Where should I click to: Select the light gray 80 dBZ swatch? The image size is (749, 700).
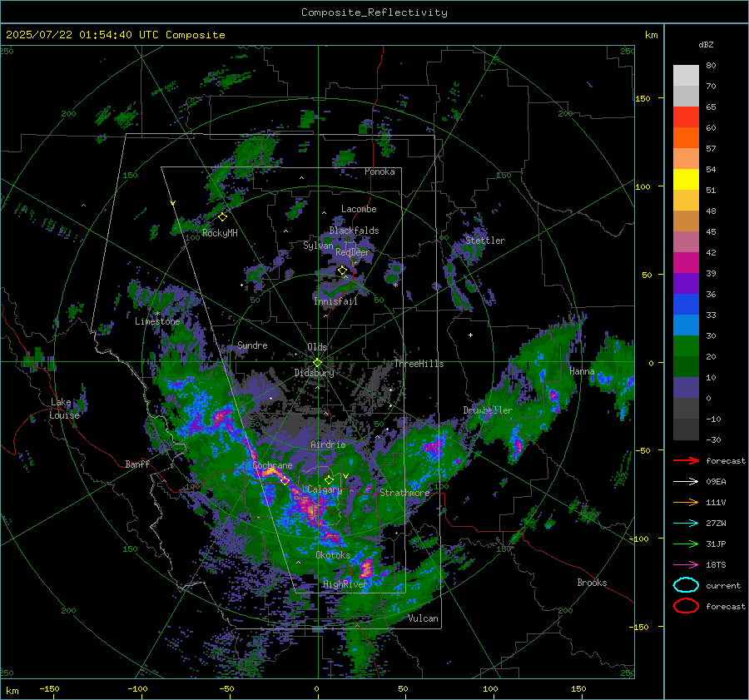pos(686,75)
